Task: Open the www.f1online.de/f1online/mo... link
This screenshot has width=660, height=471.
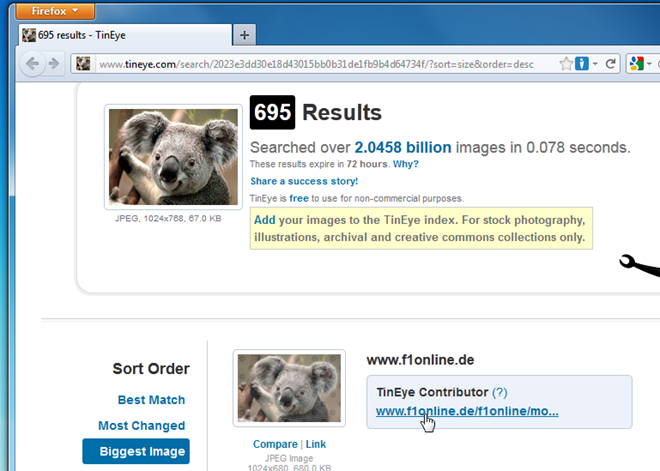Action: 467,411
